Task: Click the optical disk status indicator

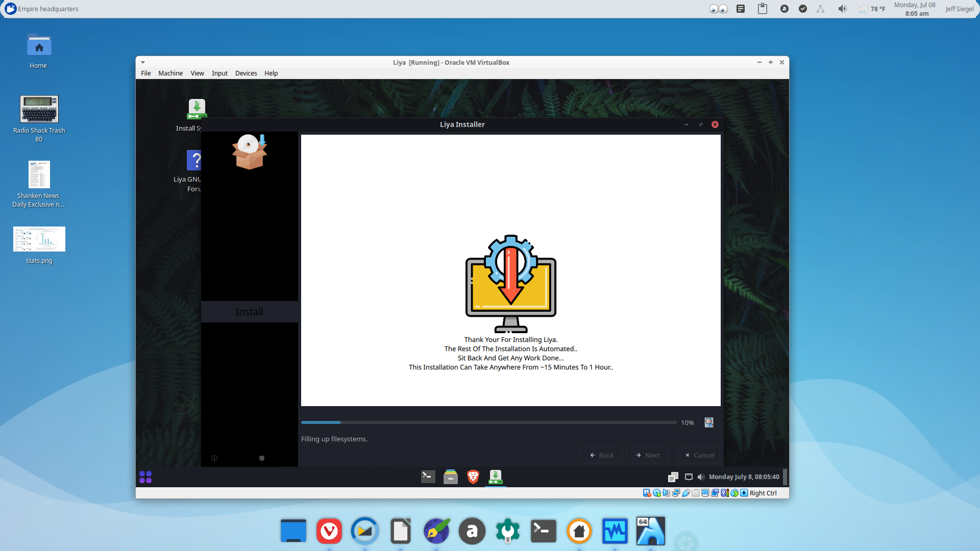Action: coord(657,493)
